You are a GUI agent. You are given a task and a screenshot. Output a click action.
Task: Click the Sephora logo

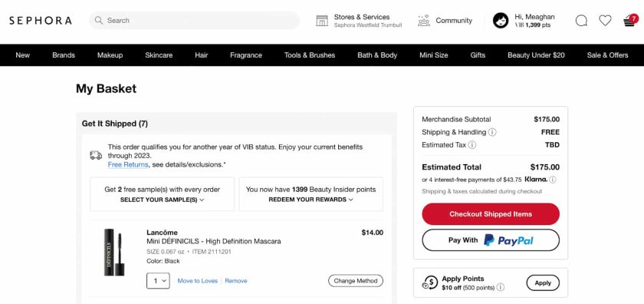[x=40, y=21]
